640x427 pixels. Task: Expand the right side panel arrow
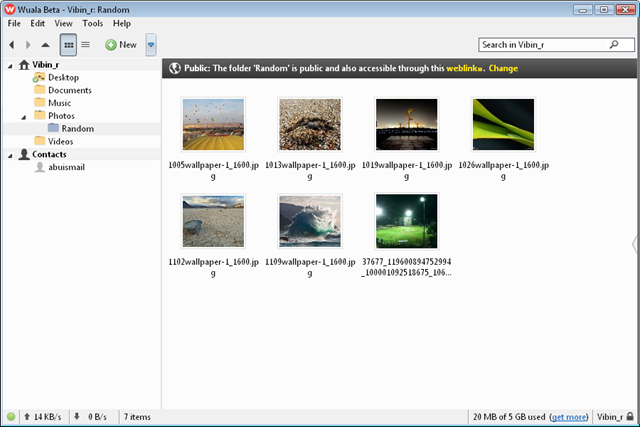coord(635,245)
